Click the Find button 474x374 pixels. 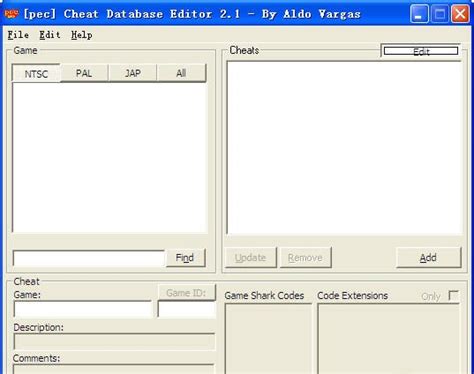pos(185,258)
